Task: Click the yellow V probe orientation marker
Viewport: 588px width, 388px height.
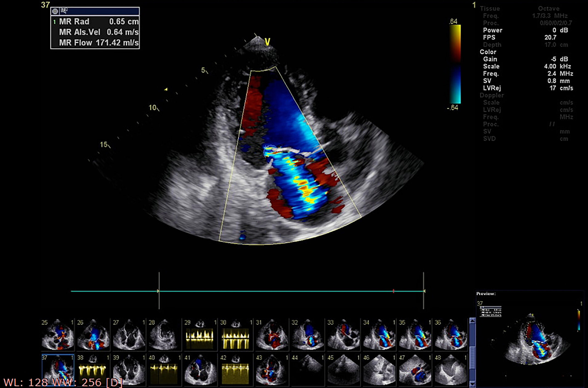Action: (267, 42)
